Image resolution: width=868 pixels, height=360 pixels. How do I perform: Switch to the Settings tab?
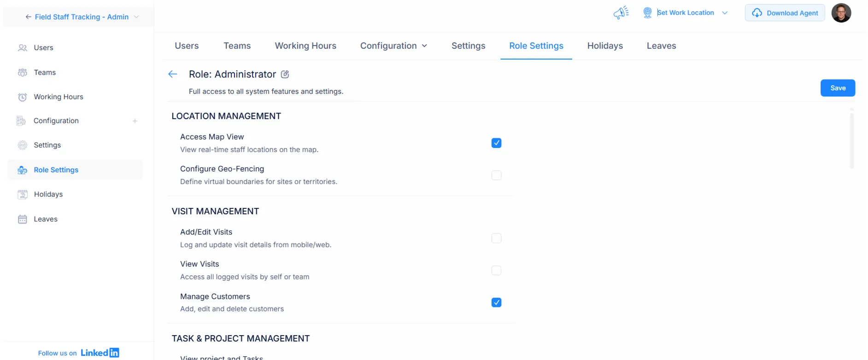tap(468, 46)
